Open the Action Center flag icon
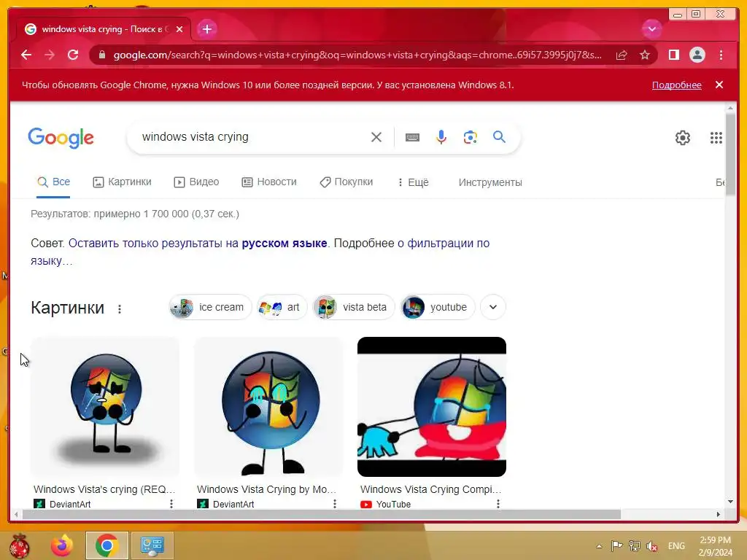The image size is (747, 560). tap(616, 545)
